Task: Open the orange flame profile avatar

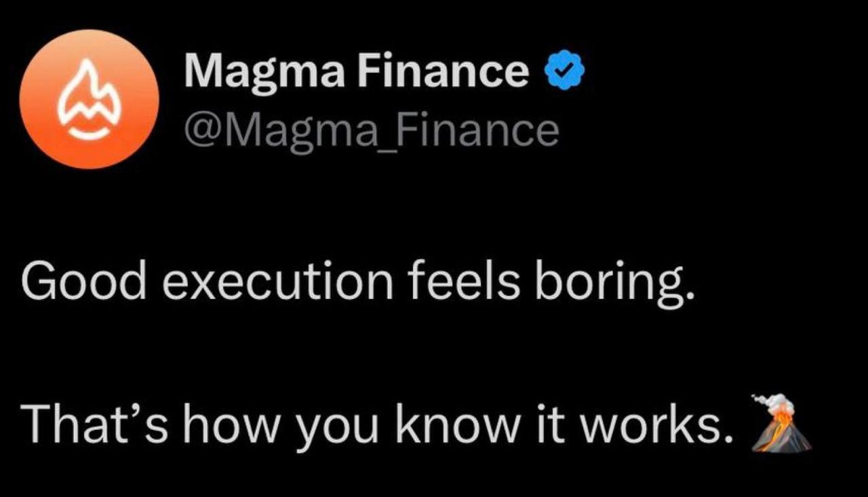Action: 89,99
